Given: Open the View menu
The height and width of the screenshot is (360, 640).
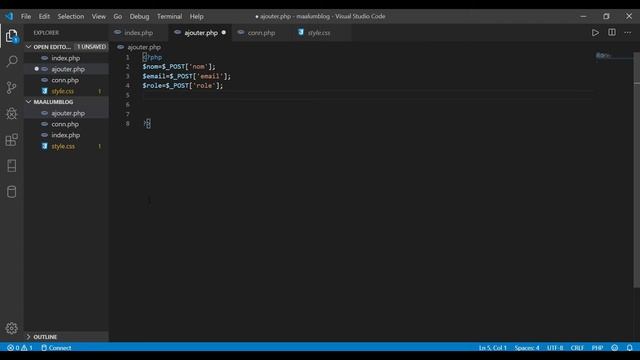Looking at the screenshot, I should pos(98,16).
